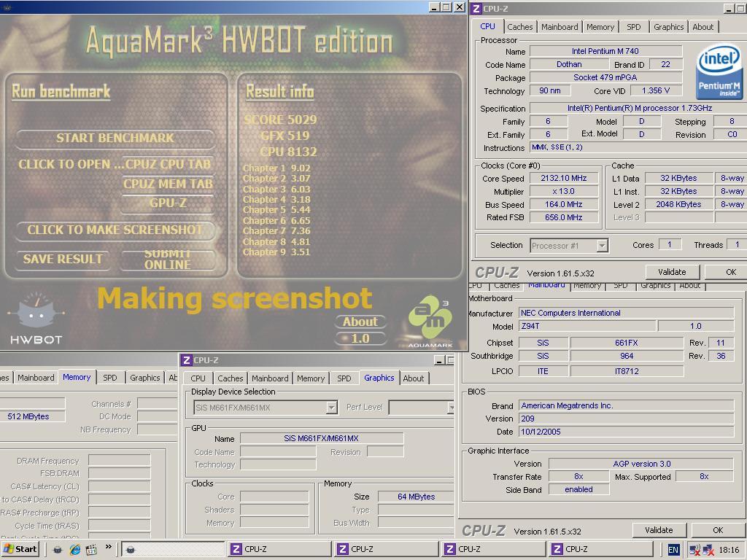747x560 pixels.
Task: Open Caches tab in the Graphics CPU-Z window
Action: [230, 378]
